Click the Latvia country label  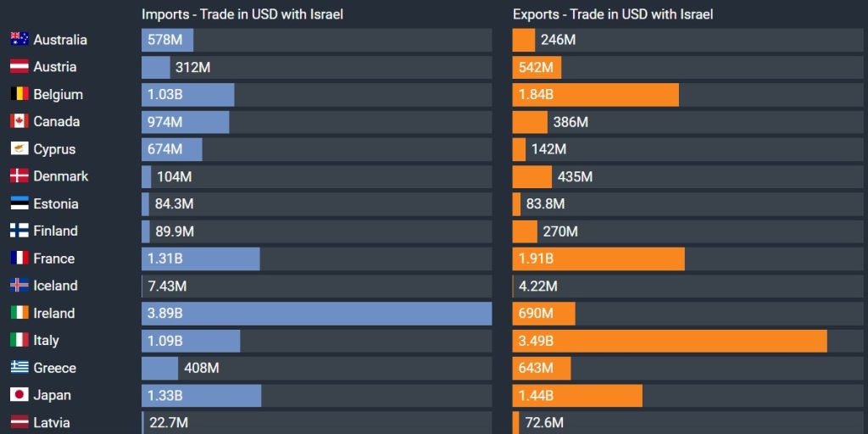pyautogui.click(x=52, y=422)
